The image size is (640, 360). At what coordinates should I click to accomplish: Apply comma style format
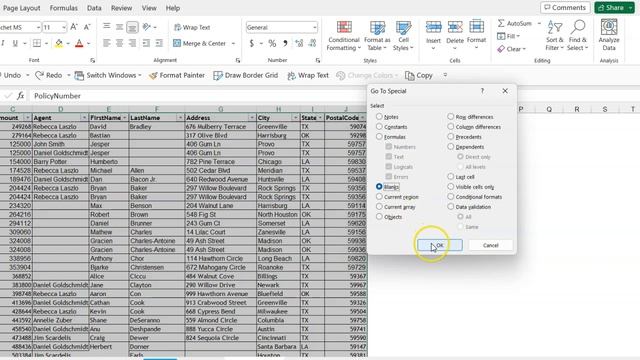pyautogui.click(x=285, y=43)
